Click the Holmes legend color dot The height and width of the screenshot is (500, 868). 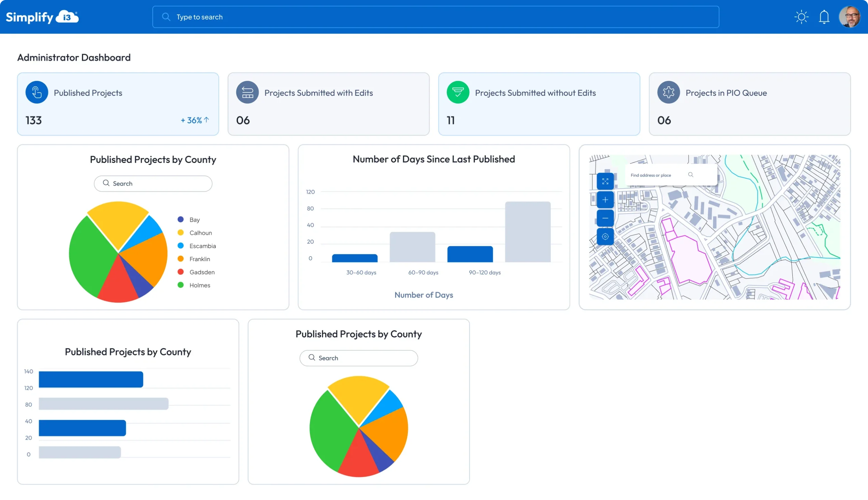coord(180,285)
